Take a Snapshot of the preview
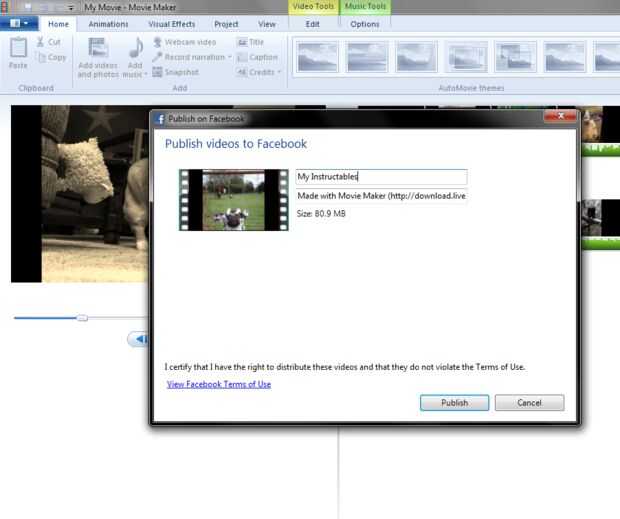 176,72
